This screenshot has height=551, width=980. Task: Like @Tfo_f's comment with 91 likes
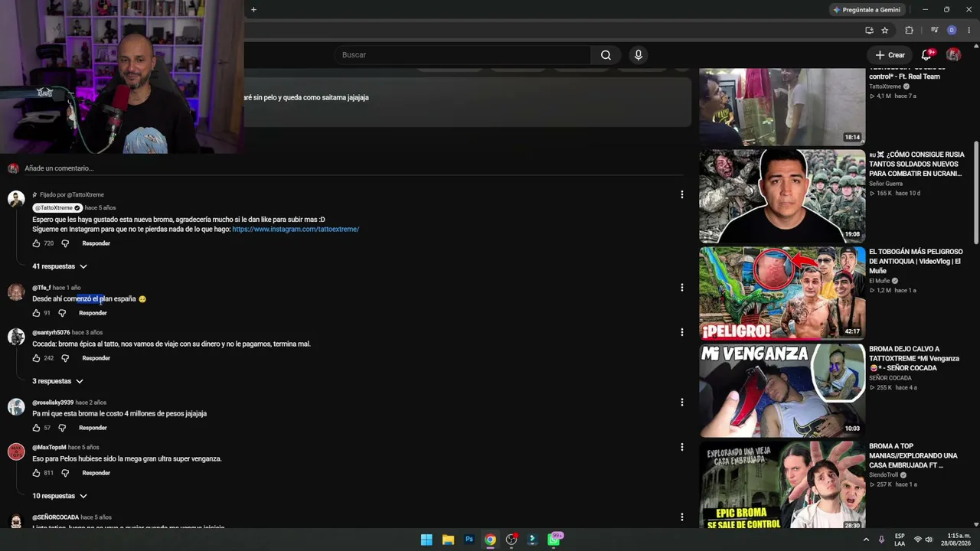(x=36, y=313)
